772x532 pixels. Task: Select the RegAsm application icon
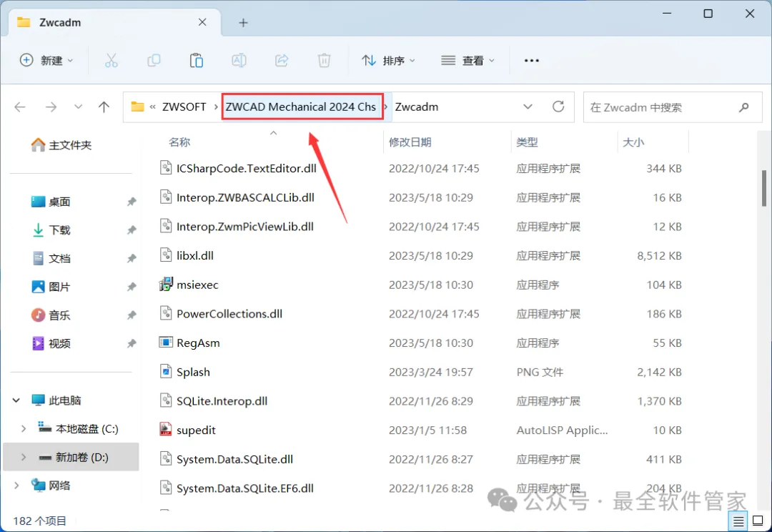click(x=166, y=343)
